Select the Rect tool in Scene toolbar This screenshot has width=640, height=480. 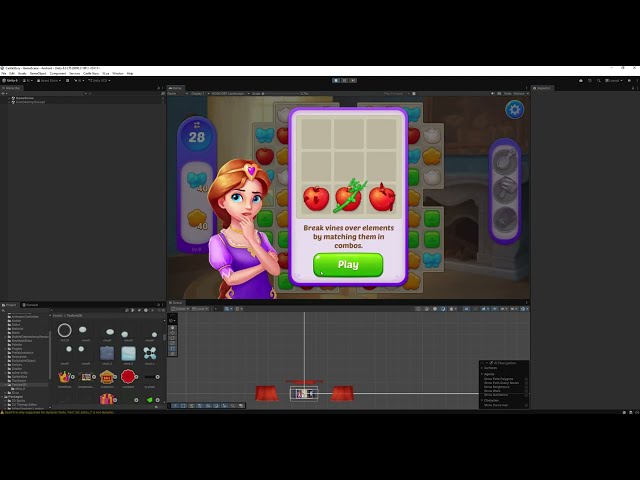pos(172,349)
